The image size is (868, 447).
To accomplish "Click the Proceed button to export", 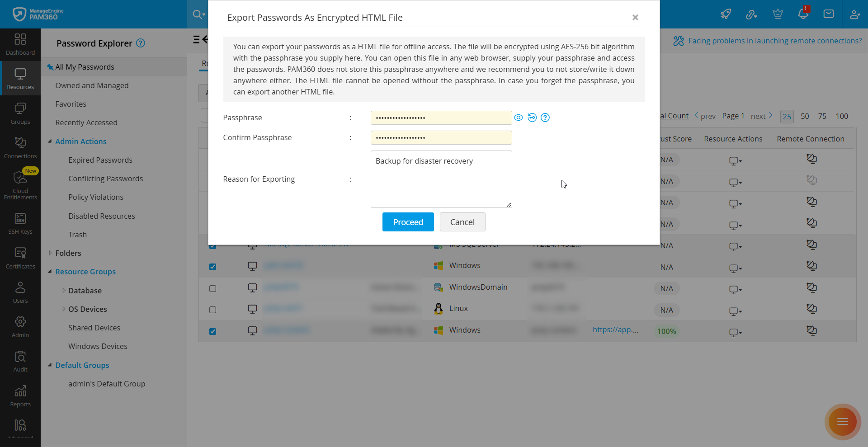I will 408,221.
